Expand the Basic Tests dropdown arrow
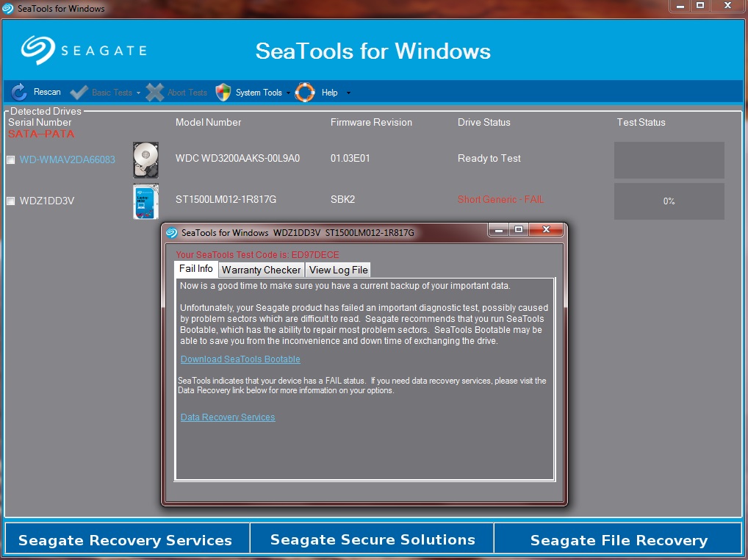Image resolution: width=748 pixels, height=560 pixels. coord(138,93)
